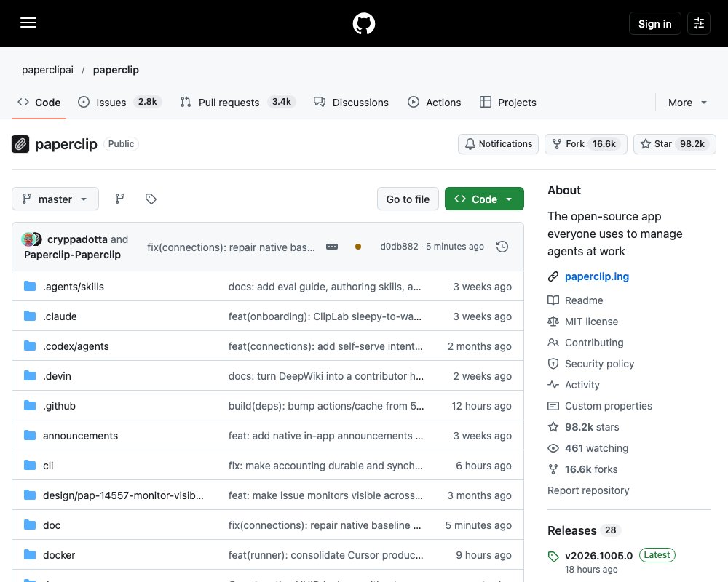Open the Actions tab
This screenshot has height=582, width=728.
[435, 103]
